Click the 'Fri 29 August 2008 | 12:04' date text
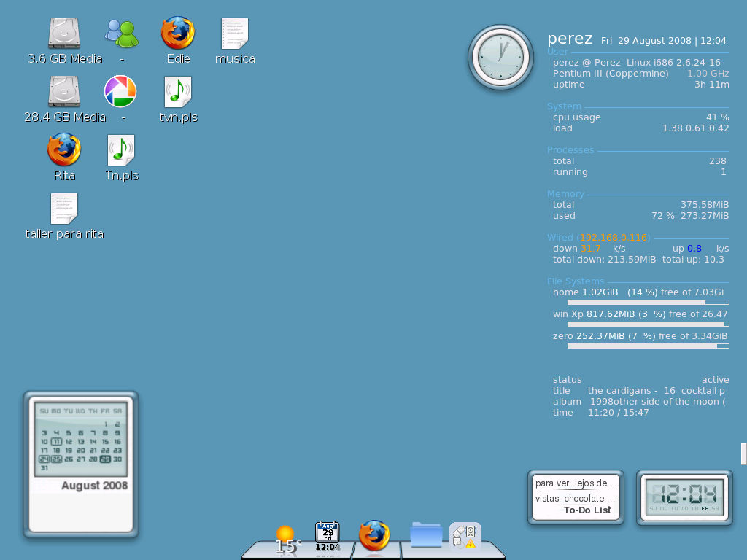Image resolution: width=747 pixels, height=560 pixels. tap(664, 41)
